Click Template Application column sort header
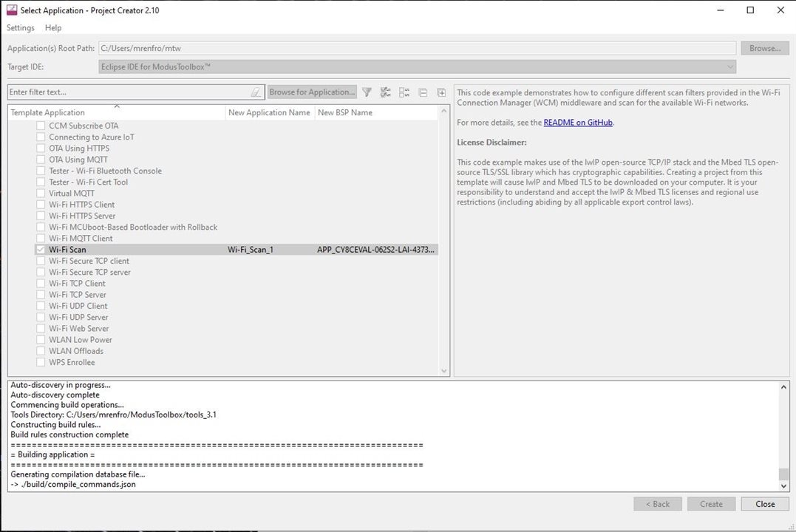796x532 pixels. (x=117, y=112)
